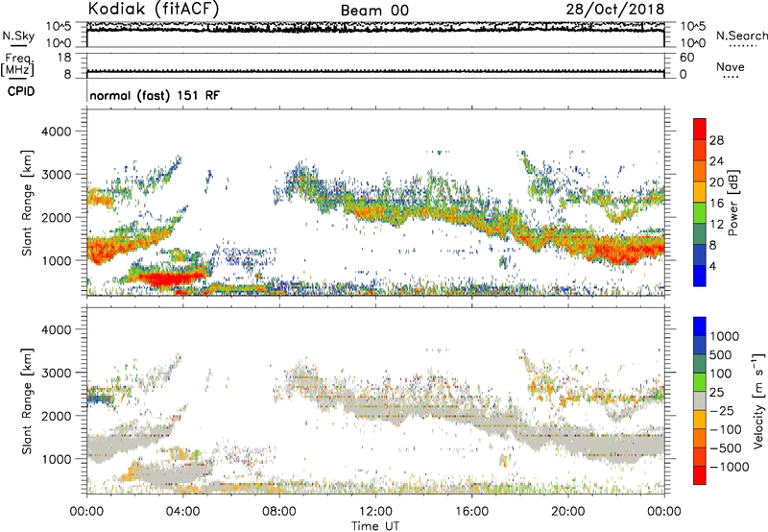768x532 pixels.
Task: Click the '3000' label on the velocity panel axis
Action: coord(57,373)
